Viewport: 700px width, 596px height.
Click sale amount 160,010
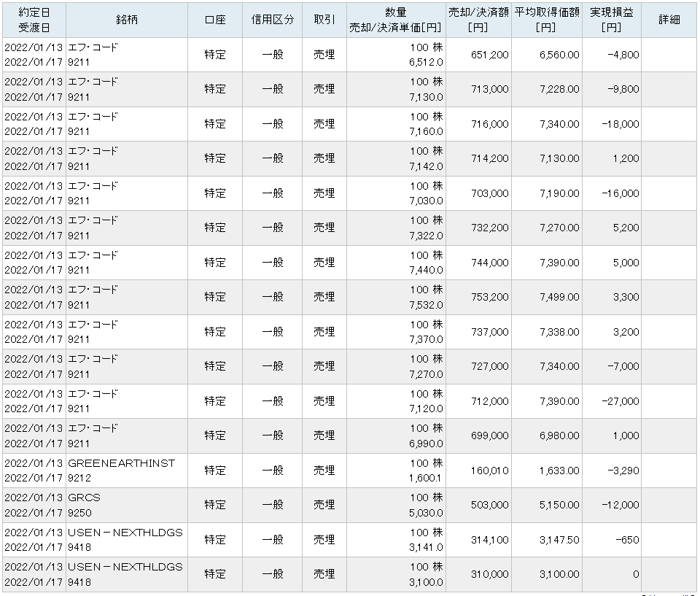pos(490,471)
